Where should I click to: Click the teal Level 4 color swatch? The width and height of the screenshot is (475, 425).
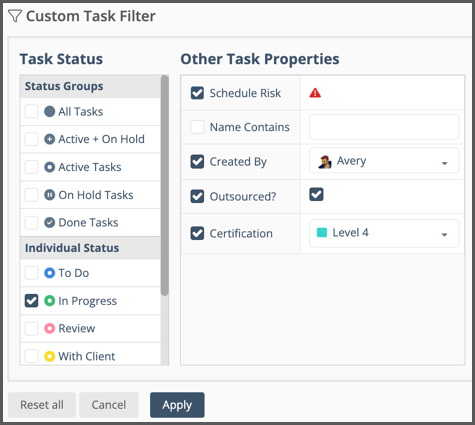click(x=322, y=233)
